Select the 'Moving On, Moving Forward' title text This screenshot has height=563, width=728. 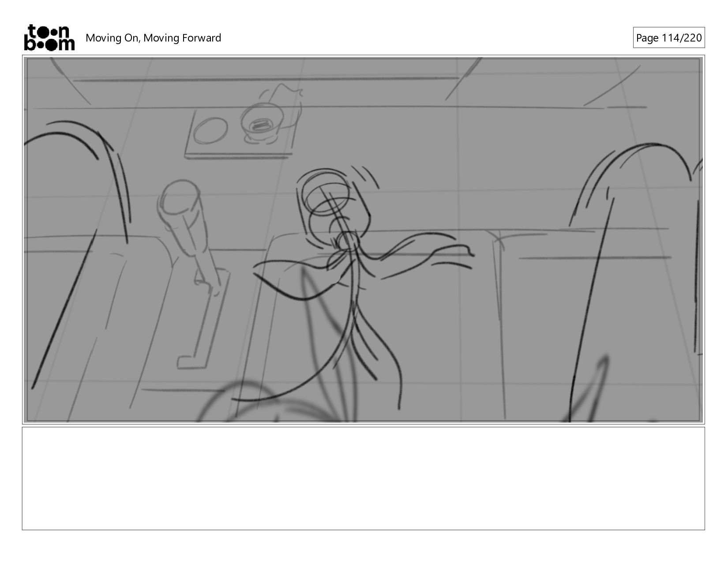click(x=153, y=38)
